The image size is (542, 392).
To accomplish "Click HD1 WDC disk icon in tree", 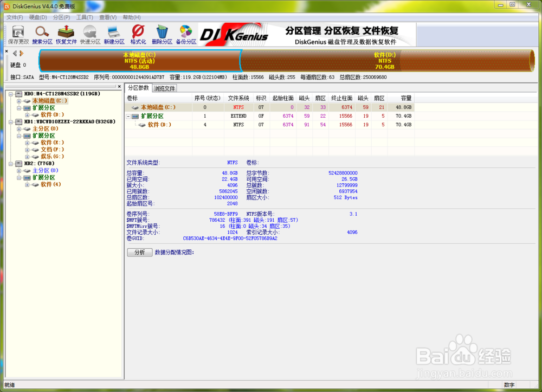I will click(x=19, y=121).
